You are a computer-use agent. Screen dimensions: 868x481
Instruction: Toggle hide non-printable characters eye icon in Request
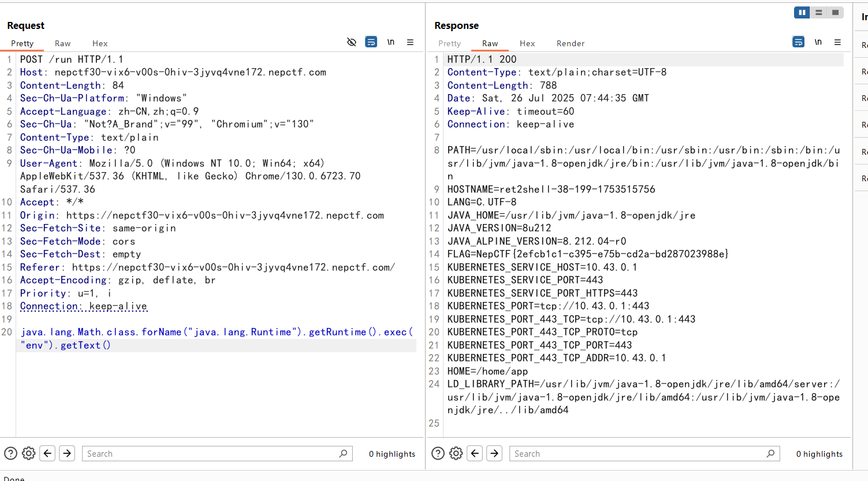click(351, 42)
